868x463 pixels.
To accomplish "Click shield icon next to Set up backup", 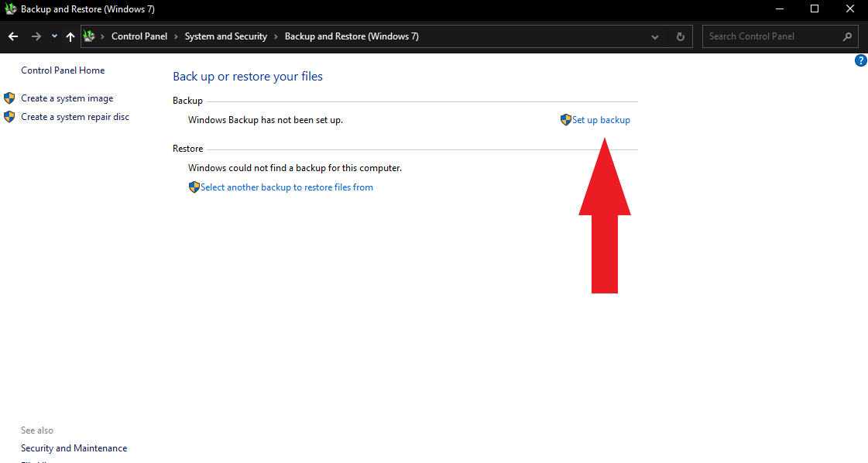I will tap(566, 120).
